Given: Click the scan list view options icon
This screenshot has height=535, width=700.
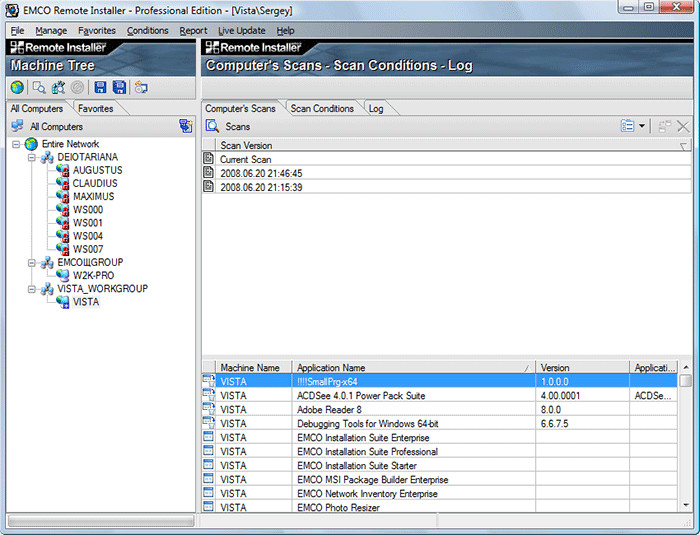Looking at the screenshot, I should pos(627,126).
